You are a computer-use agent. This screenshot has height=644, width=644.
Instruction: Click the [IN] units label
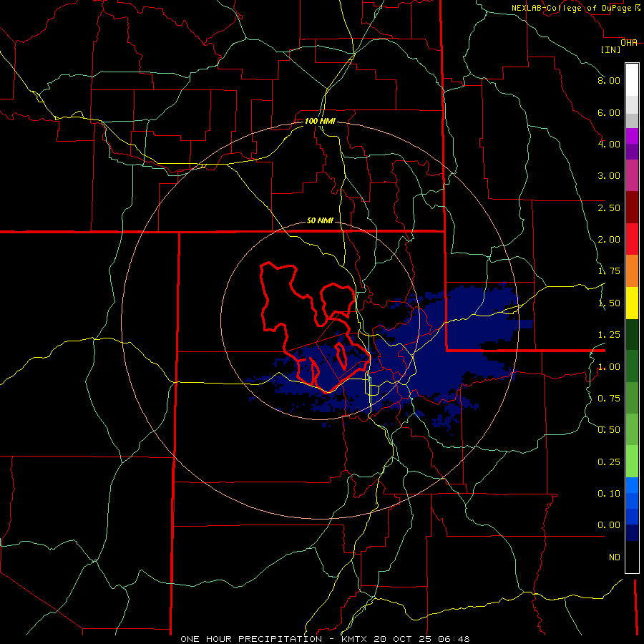pyautogui.click(x=611, y=49)
